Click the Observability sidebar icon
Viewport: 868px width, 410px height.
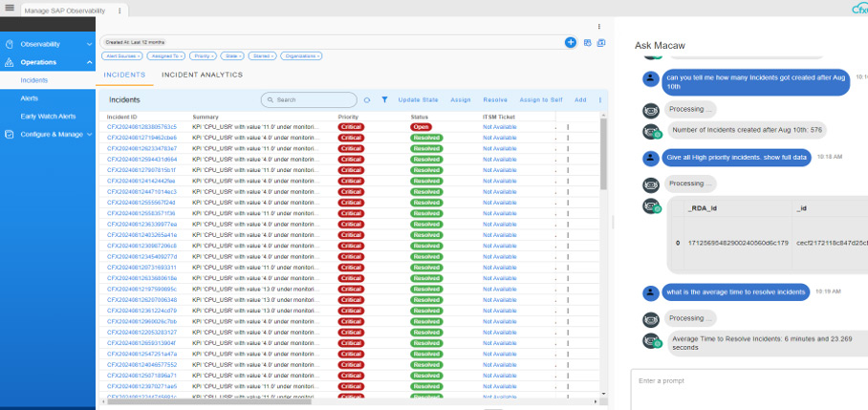[9, 44]
